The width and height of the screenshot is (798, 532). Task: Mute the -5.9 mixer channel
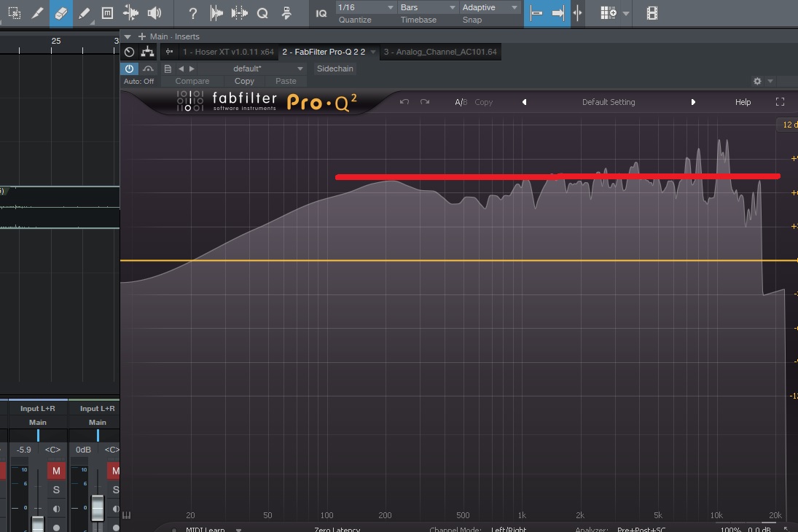click(57, 471)
